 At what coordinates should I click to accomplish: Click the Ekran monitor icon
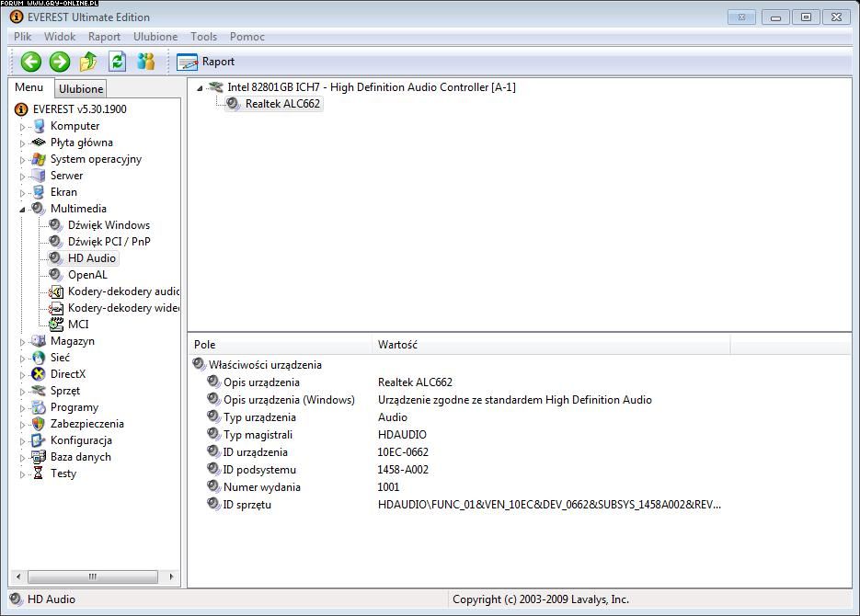coord(39,192)
